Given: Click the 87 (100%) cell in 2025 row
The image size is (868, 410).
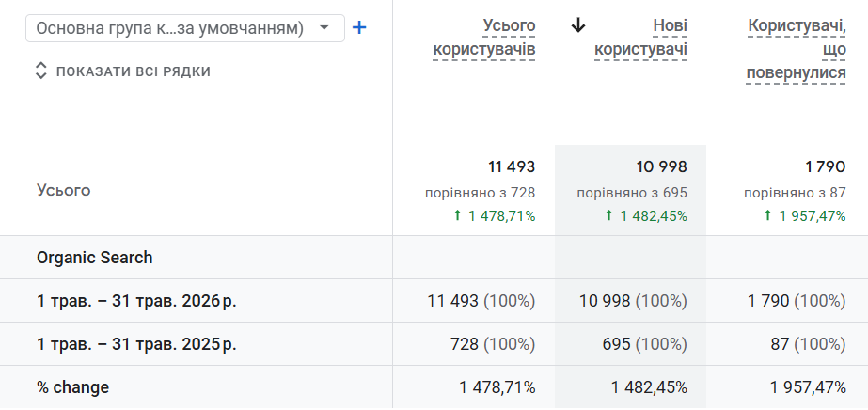Looking at the screenshot, I should pos(808,344).
